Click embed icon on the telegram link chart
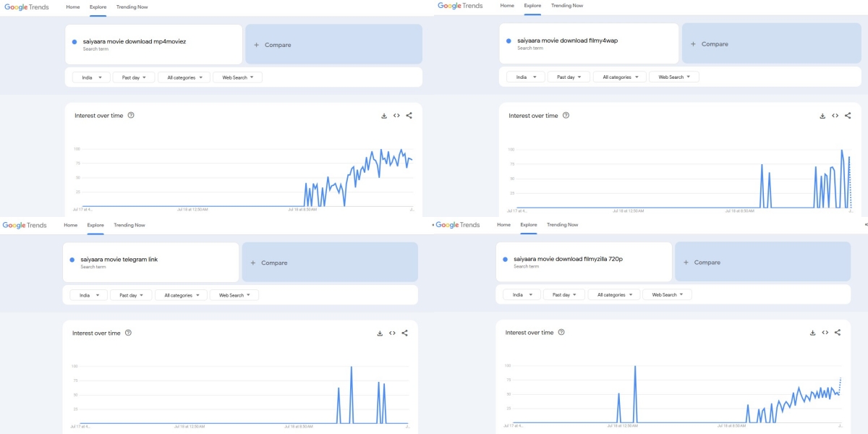This screenshot has height=434, width=868. pyautogui.click(x=392, y=333)
